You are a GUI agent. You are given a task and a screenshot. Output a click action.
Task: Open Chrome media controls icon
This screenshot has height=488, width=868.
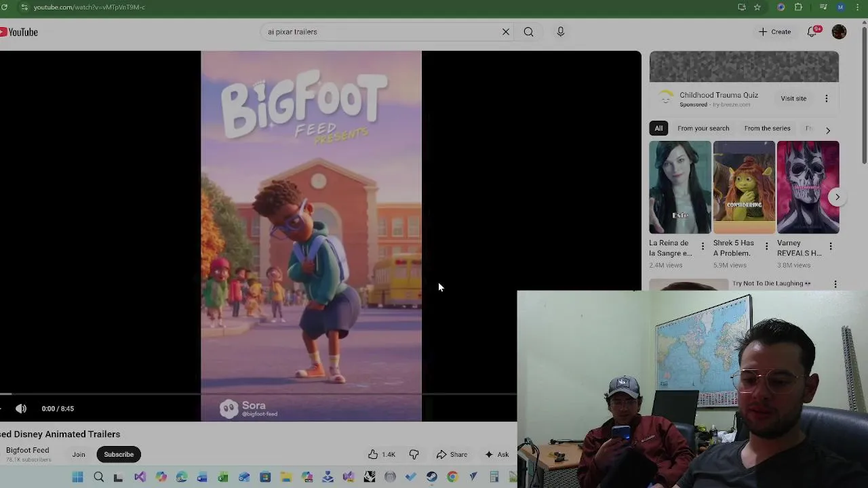pos(823,7)
